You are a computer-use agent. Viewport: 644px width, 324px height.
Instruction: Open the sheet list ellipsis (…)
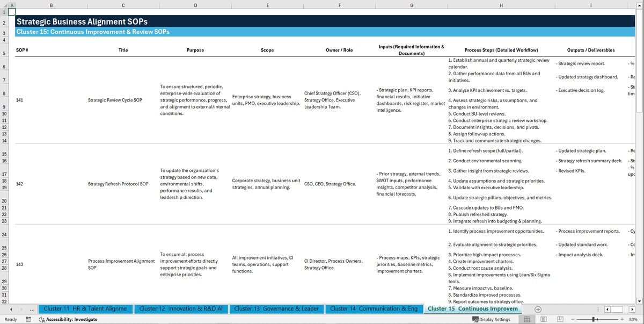pos(31,309)
